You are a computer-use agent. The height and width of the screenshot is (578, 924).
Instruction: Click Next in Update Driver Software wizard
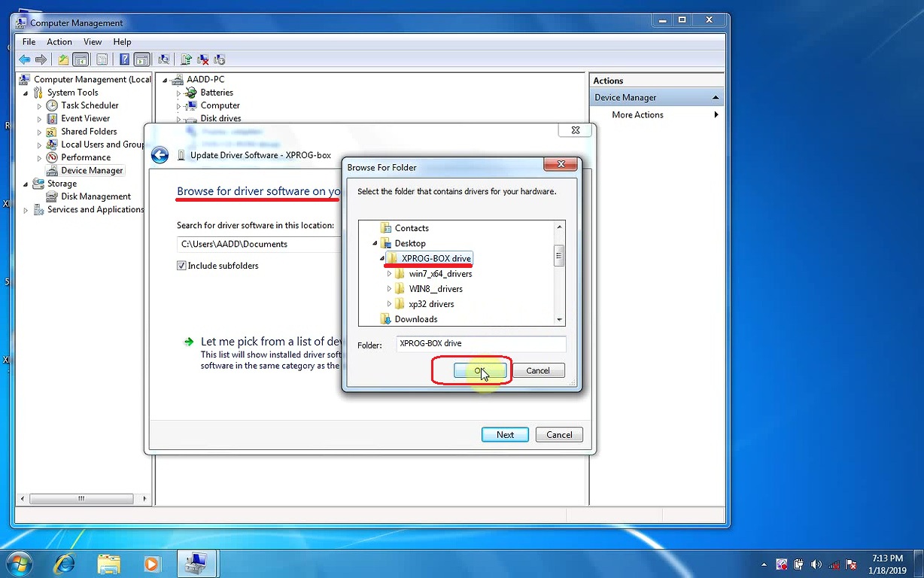[505, 435]
